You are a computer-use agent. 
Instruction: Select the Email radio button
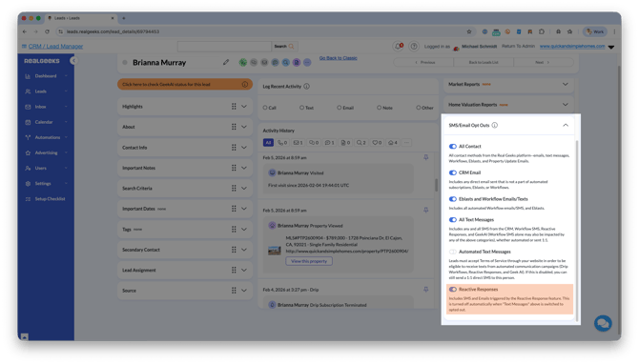pos(340,108)
